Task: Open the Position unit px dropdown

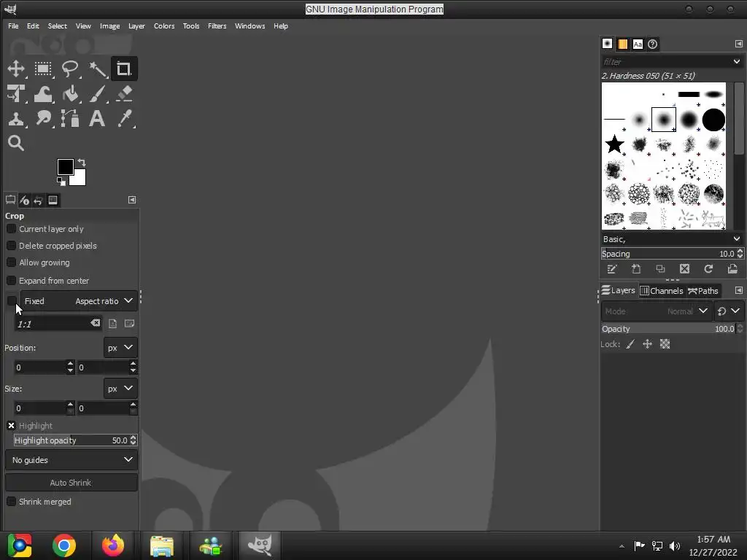Action: click(x=120, y=348)
